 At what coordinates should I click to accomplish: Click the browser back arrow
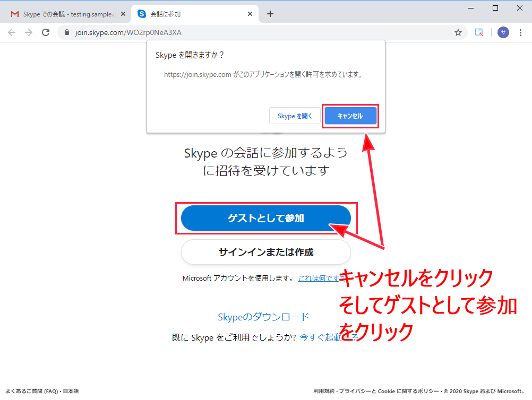click(x=12, y=32)
